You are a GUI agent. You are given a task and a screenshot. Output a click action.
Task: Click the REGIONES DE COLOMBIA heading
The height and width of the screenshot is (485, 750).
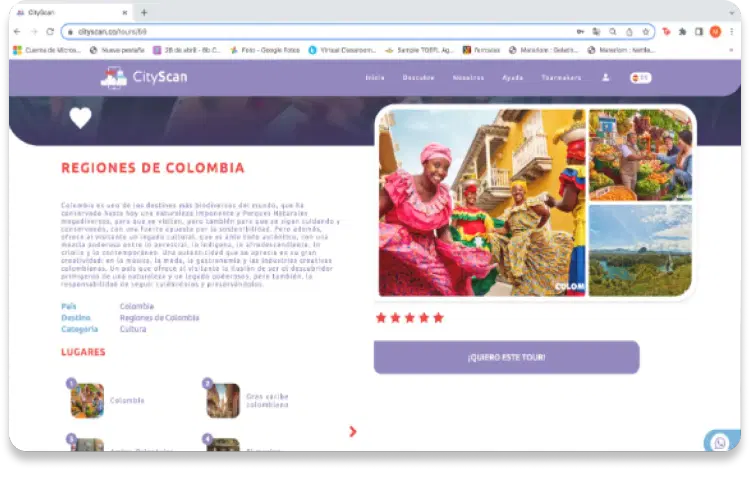[153, 168]
